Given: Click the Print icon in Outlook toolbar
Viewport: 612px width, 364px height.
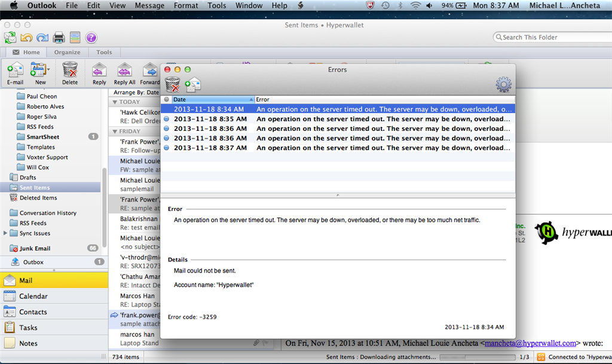Looking at the screenshot, I should [x=59, y=38].
